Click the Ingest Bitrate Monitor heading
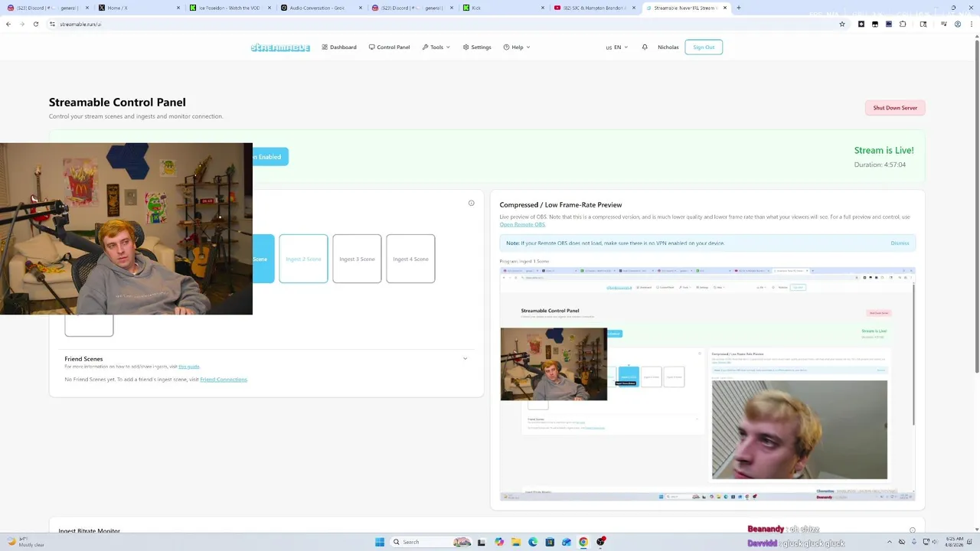The height and width of the screenshot is (551, 980). pos(89,530)
